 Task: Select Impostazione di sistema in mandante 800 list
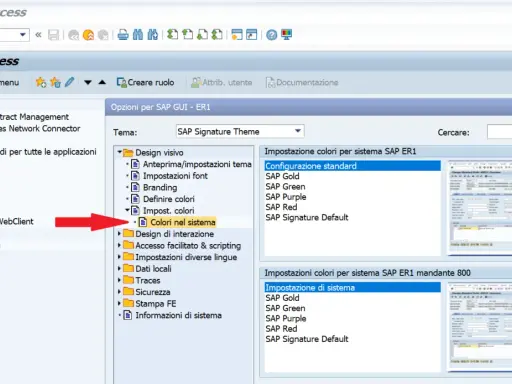353,287
